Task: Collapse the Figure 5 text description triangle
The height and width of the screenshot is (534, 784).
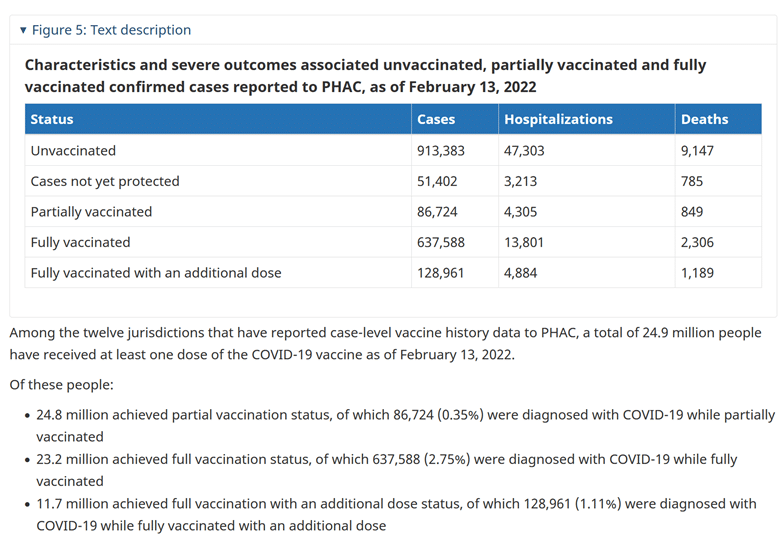Action: coord(23,30)
